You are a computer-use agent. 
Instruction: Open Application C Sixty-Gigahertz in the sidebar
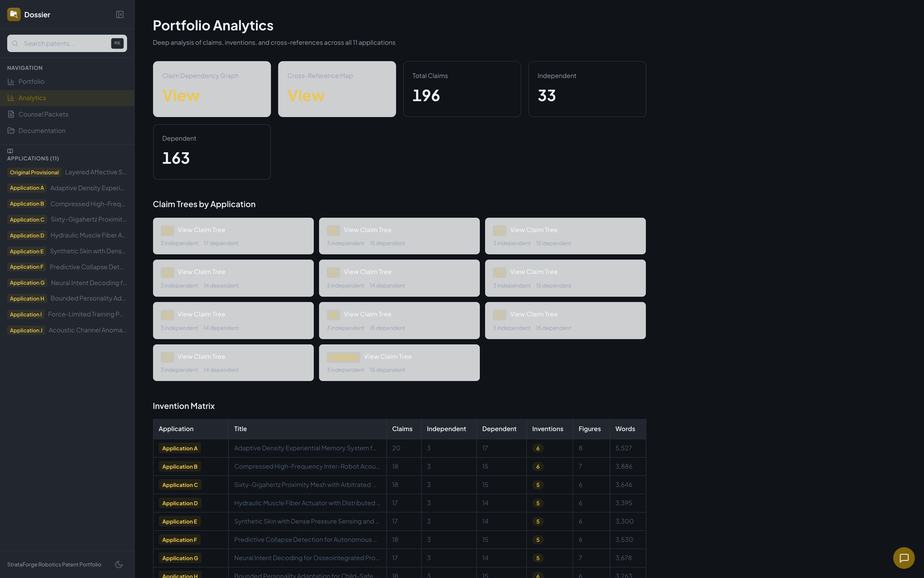click(x=67, y=220)
